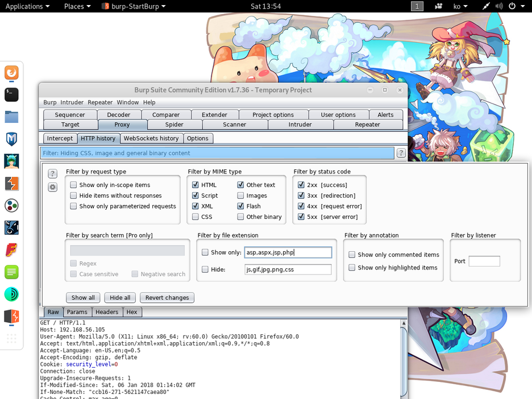The width and height of the screenshot is (532, 399).
Task: Open the screen recorder camera tray icon
Action: click(x=439, y=6)
